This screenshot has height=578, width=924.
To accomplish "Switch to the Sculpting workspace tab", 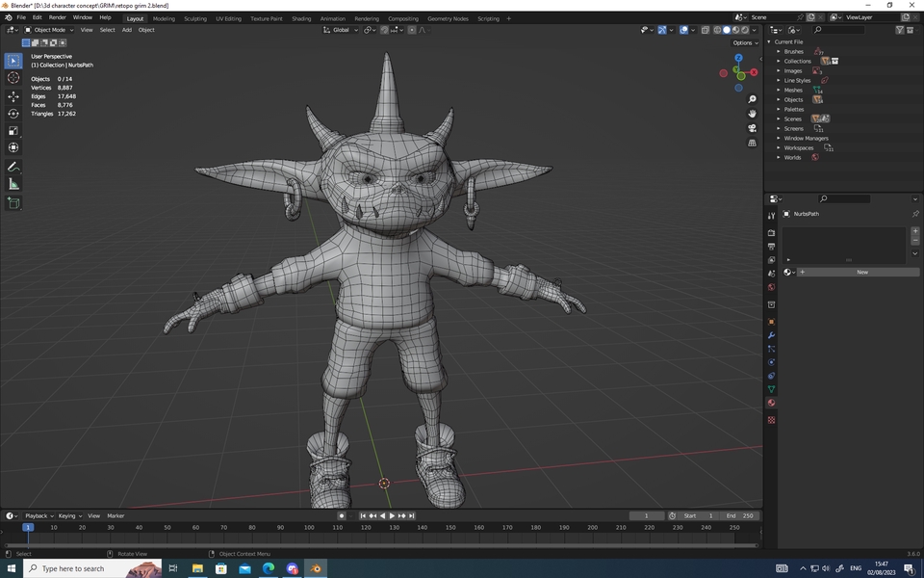I will [x=195, y=19].
